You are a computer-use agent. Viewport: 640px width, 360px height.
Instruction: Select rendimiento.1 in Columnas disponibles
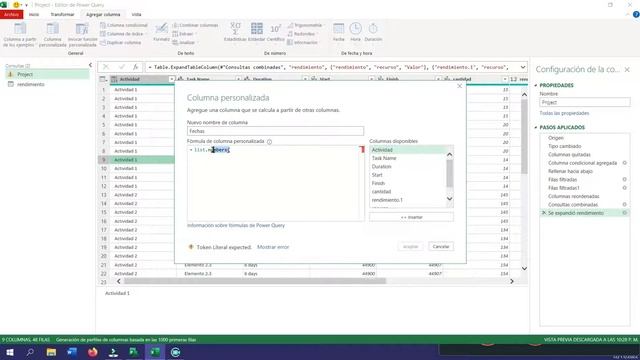tap(387, 200)
